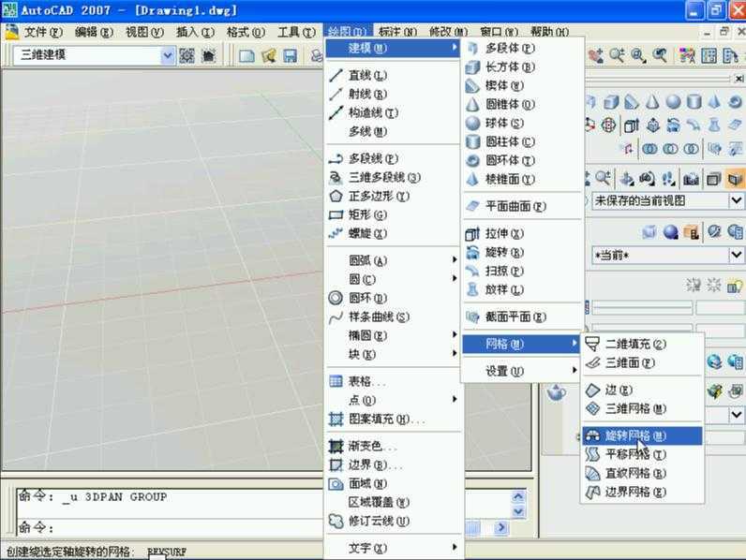
Task: Expand the 椭圆 (E) ellipse submenu
Action: tap(393, 335)
